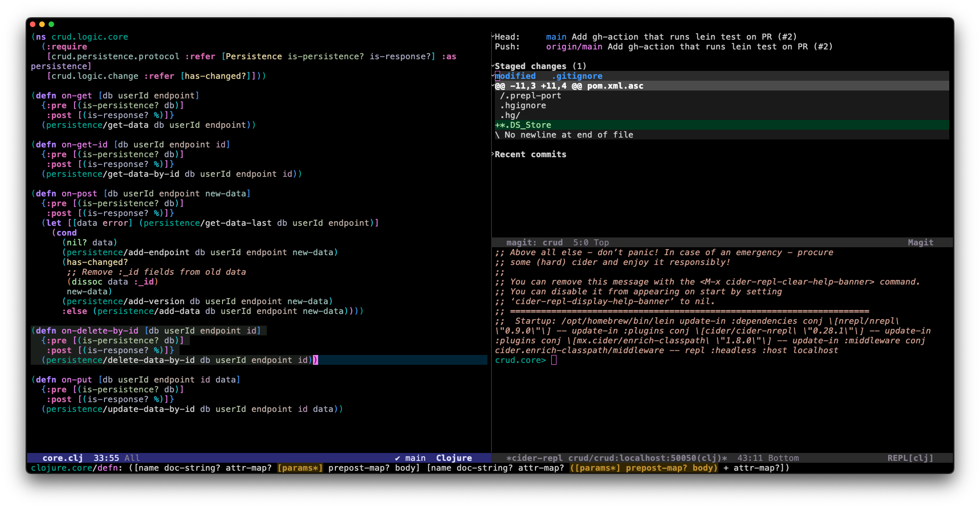Place cursor on 'defn on-get-id' definition

[x=72, y=144]
